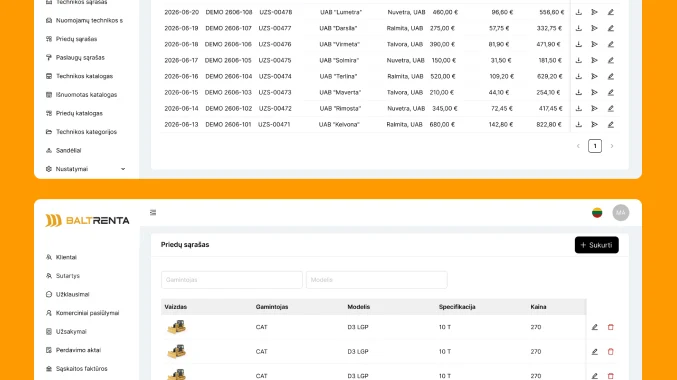Image resolution: width=677 pixels, height=380 pixels.
Task: Open Sąskaitos faktūros sidebar item
Action: point(76,368)
